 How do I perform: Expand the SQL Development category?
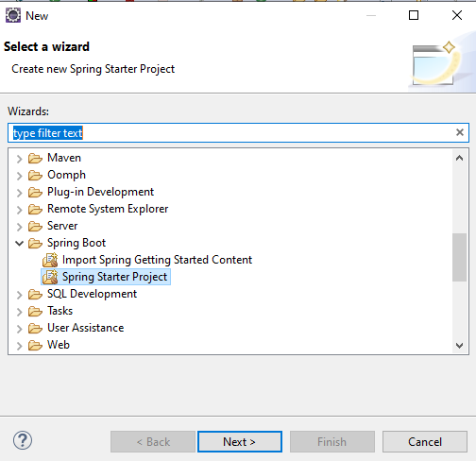[19, 295]
